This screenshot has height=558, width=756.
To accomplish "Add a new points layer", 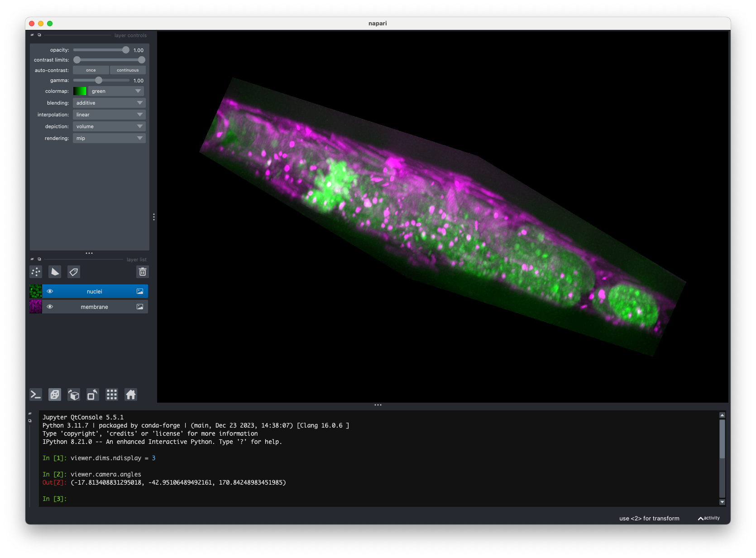I will coord(36,272).
